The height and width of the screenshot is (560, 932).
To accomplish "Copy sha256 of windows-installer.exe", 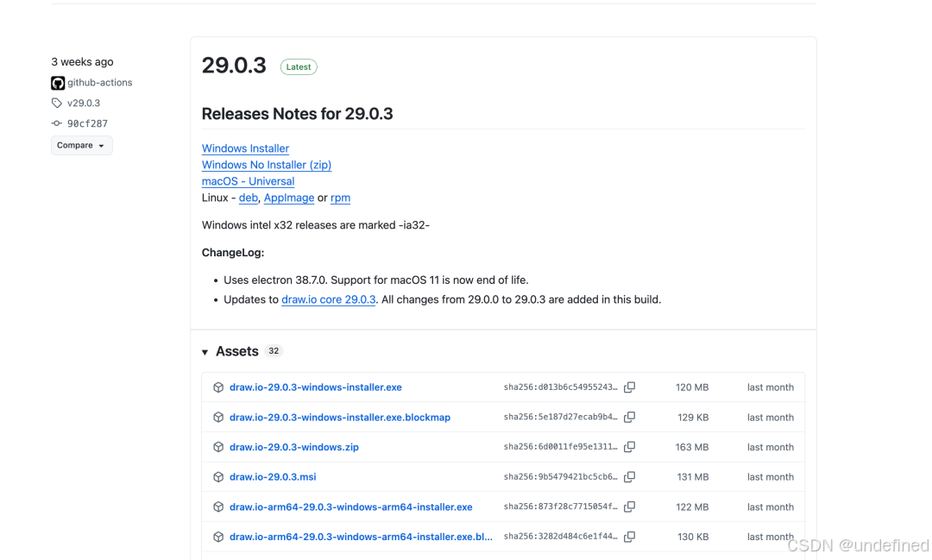I will click(x=629, y=387).
